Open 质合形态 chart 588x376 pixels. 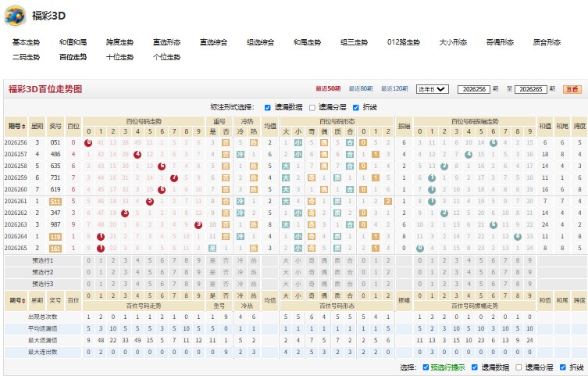point(547,42)
